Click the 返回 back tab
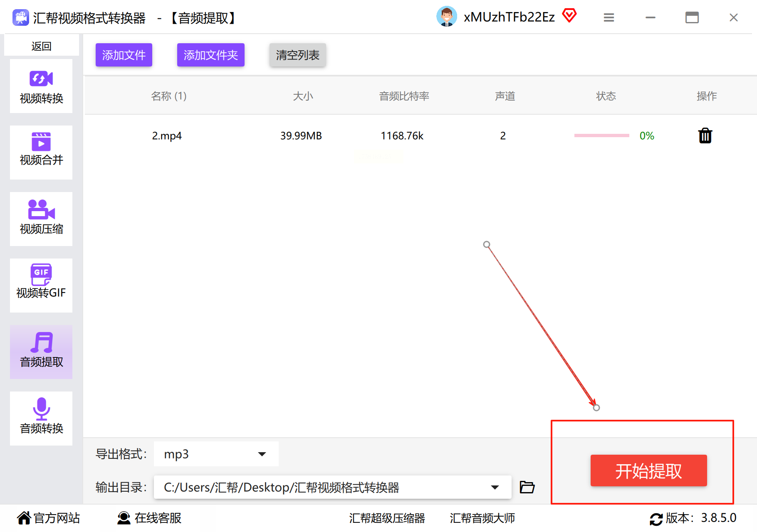The width and height of the screenshot is (757, 532). [x=41, y=46]
